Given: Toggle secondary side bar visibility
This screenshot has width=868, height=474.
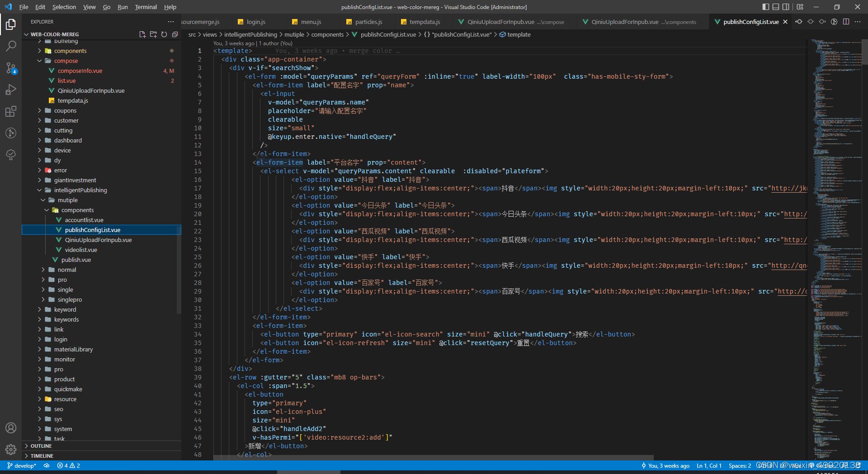Looking at the screenshot, I should point(786,7).
